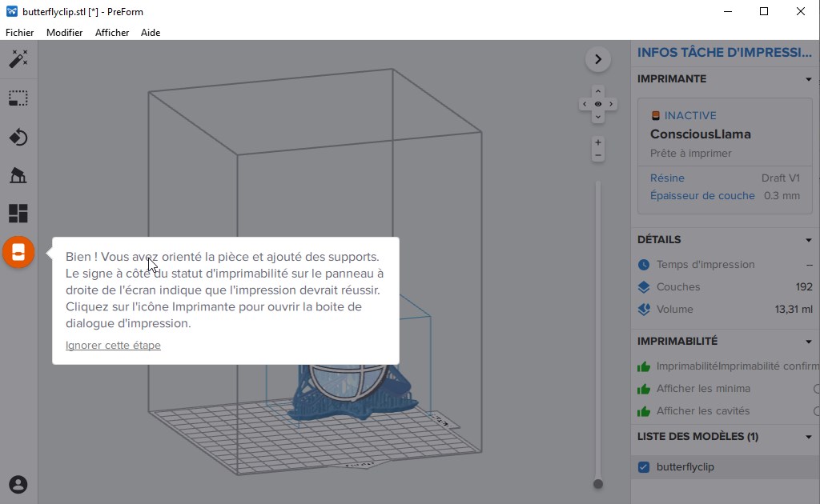Rotate view down with navigation arrow
Image resolution: width=820 pixels, height=504 pixels.
(597, 117)
